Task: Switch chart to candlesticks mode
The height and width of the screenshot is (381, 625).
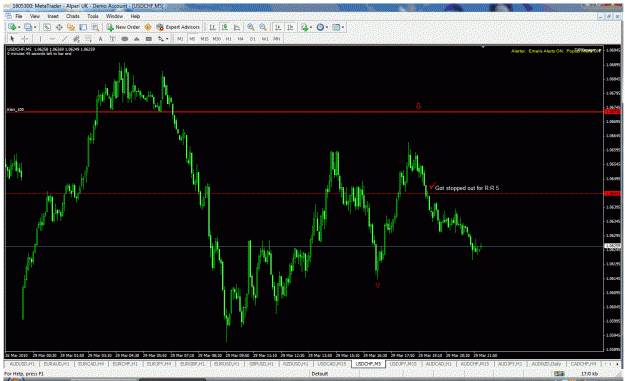Action: [225, 27]
